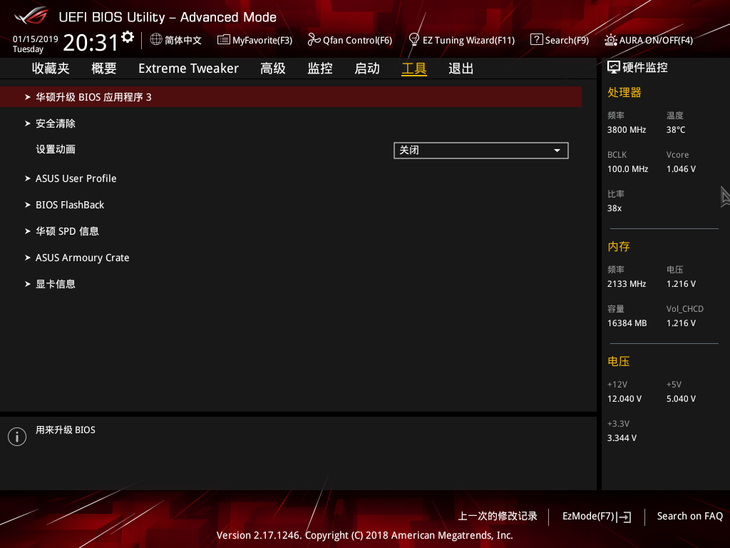Image resolution: width=730 pixels, height=548 pixels.
Task: Open the 简体中文 language selector
Action: (176, 40)
